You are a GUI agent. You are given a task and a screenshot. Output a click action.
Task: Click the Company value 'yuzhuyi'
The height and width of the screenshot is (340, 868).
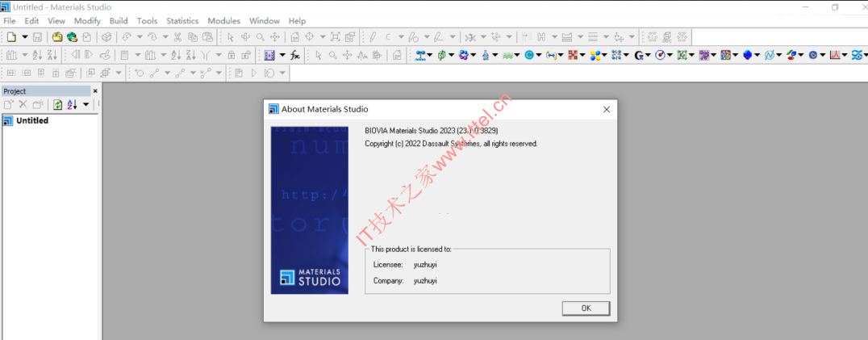425,281
